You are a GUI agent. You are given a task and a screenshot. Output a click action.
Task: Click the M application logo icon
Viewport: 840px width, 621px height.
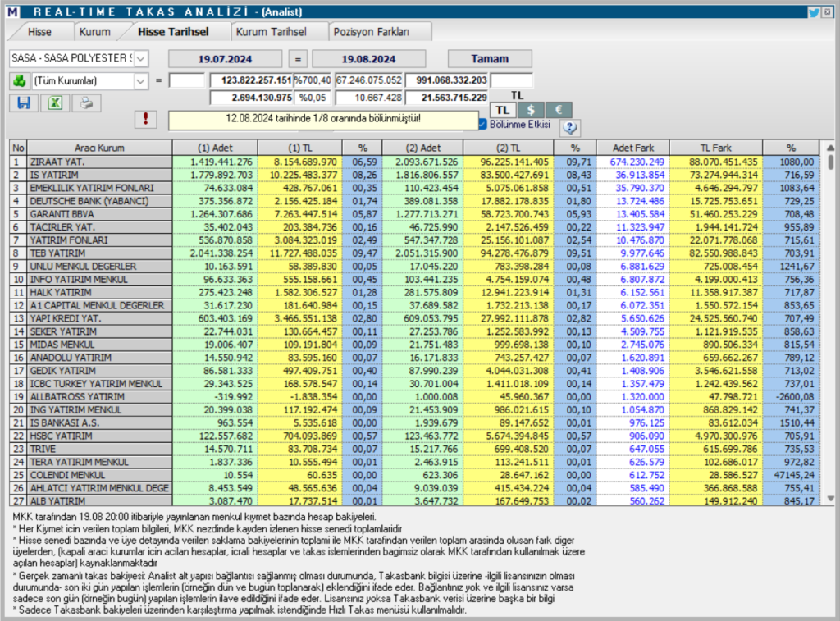tap(13, 11)
